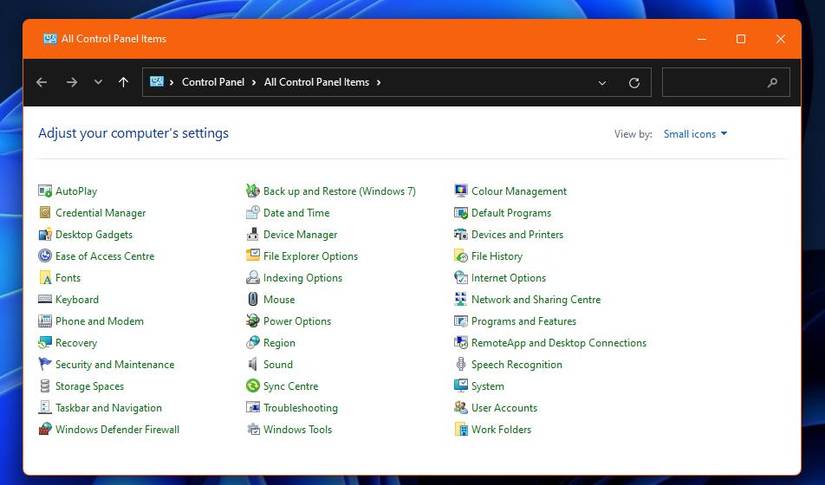
Task: Go up one level with up arrow
Action: 123,82
